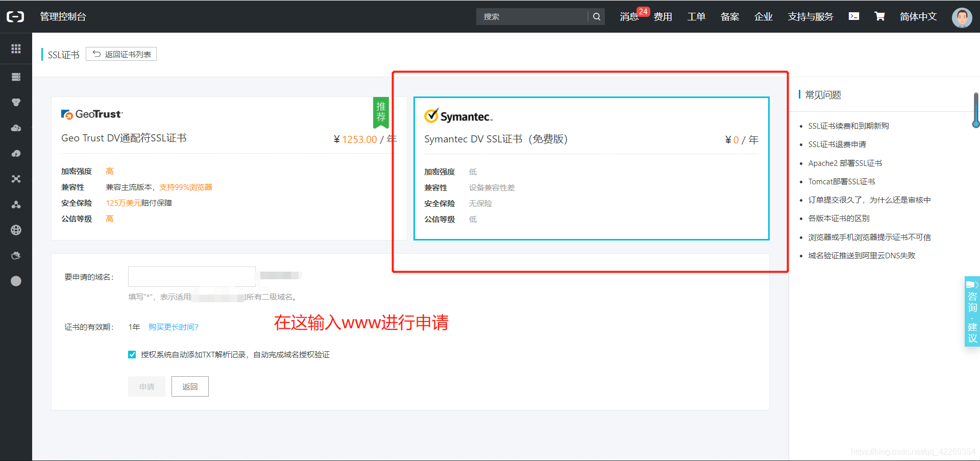
Task: Click the 支持99%浏览器 compatibility text
Action: click(x=186, y=187)
